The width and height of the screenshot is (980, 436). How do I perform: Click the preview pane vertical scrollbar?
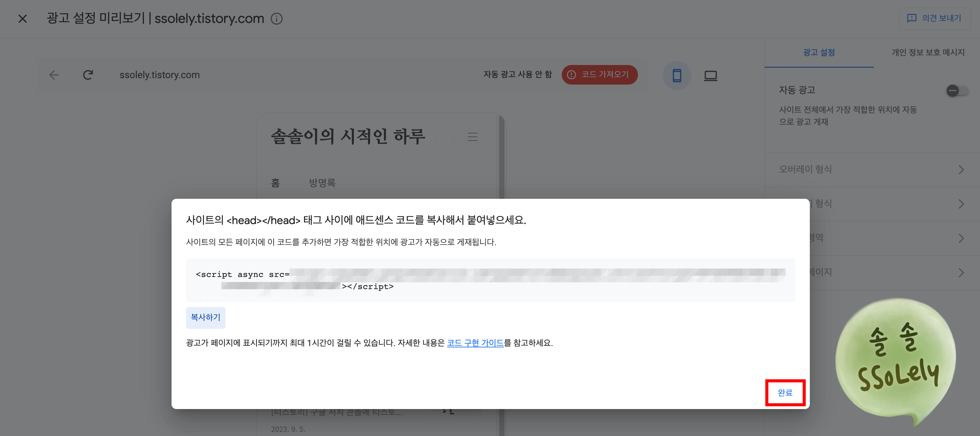point(502,156)
